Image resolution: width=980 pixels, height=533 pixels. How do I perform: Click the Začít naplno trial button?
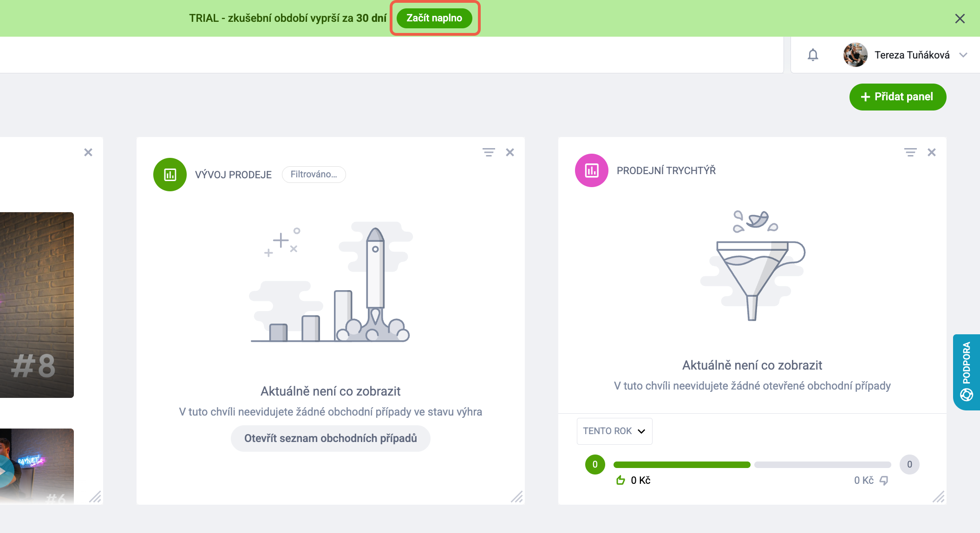434,18
